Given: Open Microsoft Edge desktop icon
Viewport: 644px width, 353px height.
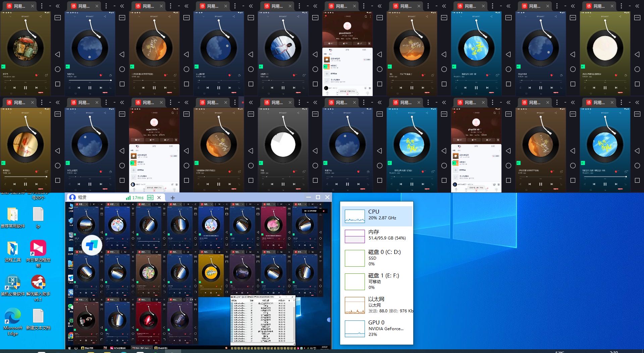Looking at the screenshot, I should point(13,322).
